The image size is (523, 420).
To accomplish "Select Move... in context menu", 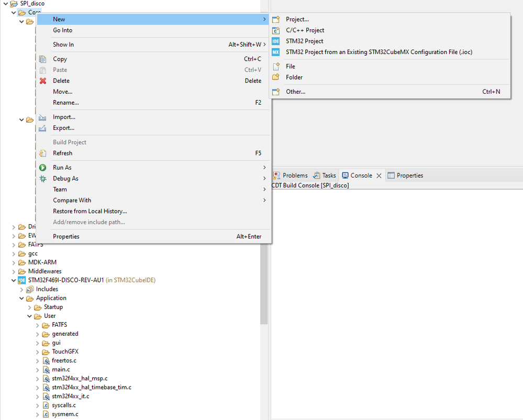I will 154,92.
